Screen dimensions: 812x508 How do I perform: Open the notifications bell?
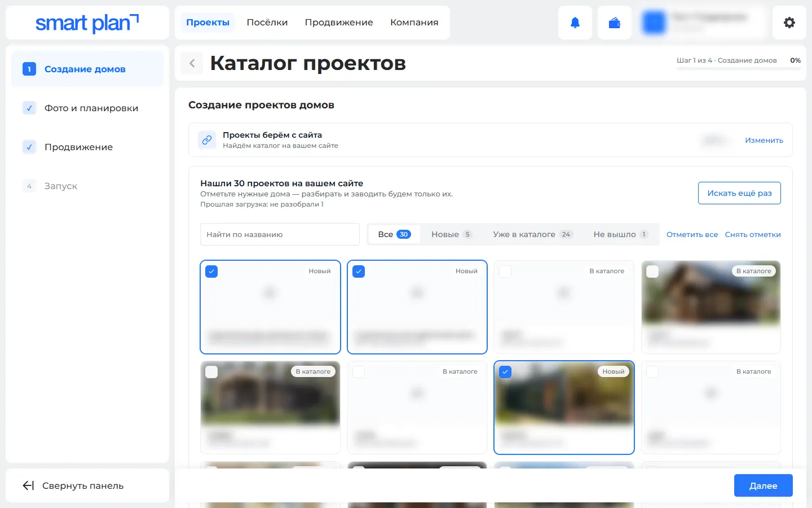point(575,23)
